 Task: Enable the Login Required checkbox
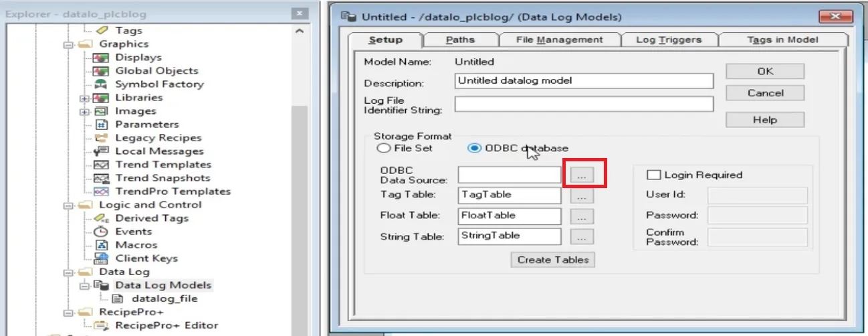coord(653,175)
